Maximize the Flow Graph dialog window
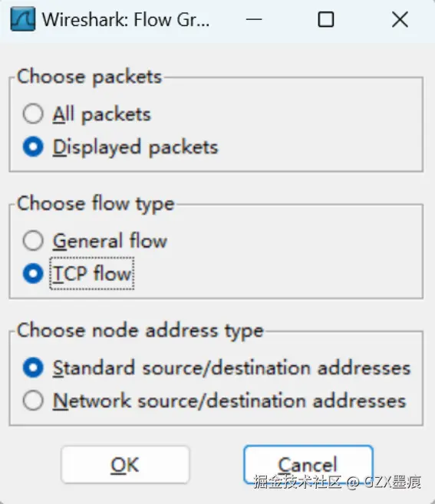The height and width of the screenshot is (504, 435). coord(326,19)
